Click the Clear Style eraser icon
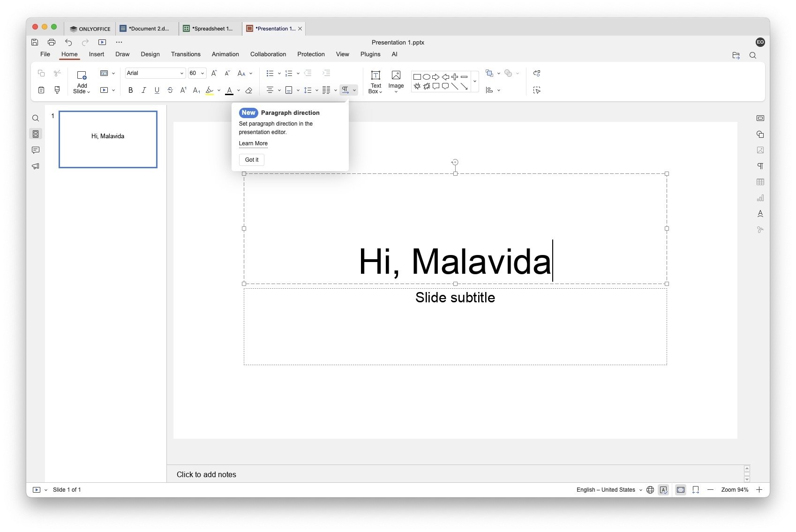 pos(249,90)
